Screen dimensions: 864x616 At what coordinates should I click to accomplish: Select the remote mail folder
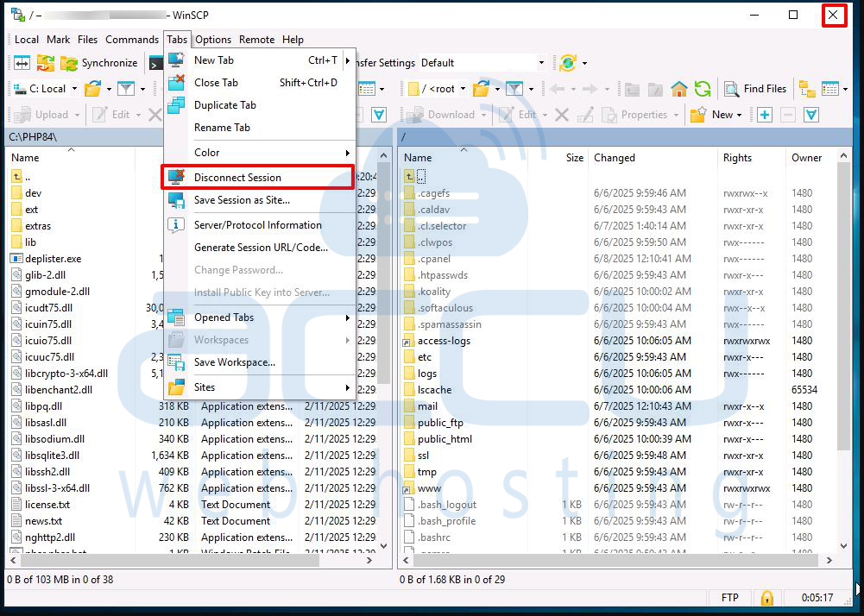pos(427,406)
